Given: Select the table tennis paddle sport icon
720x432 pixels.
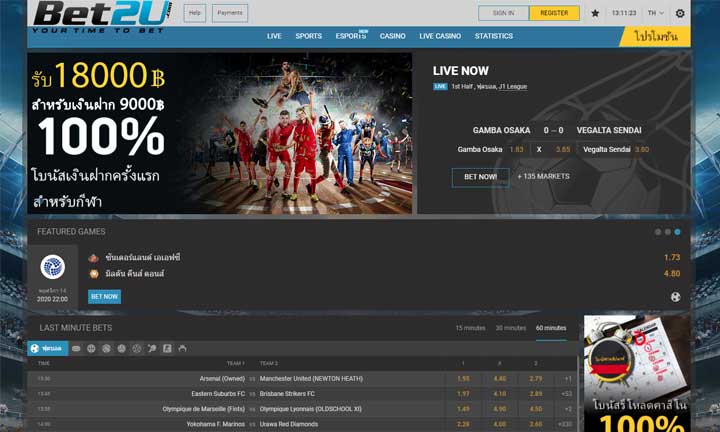Looking at the screenshot, I should click(x=152, y=348).
